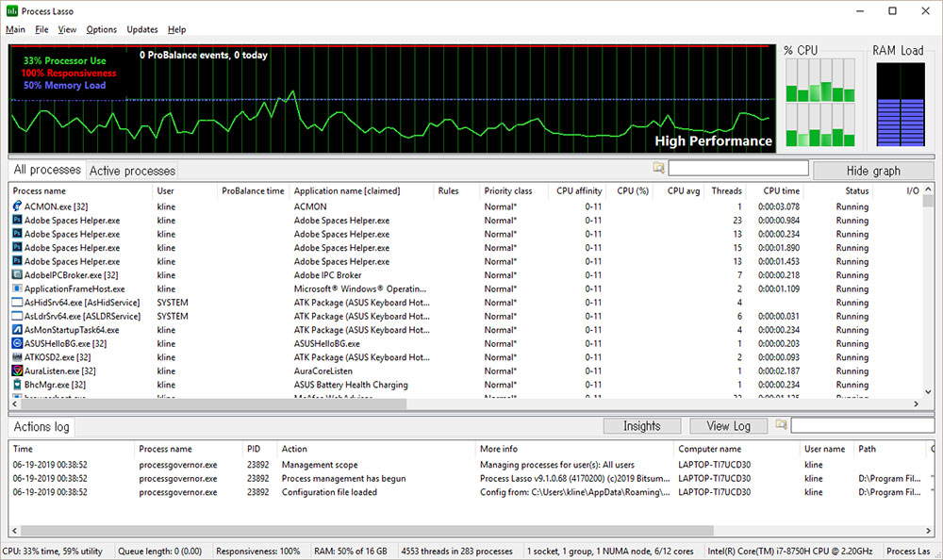
Task: Open the Options menu
Action: coord(101,29)
